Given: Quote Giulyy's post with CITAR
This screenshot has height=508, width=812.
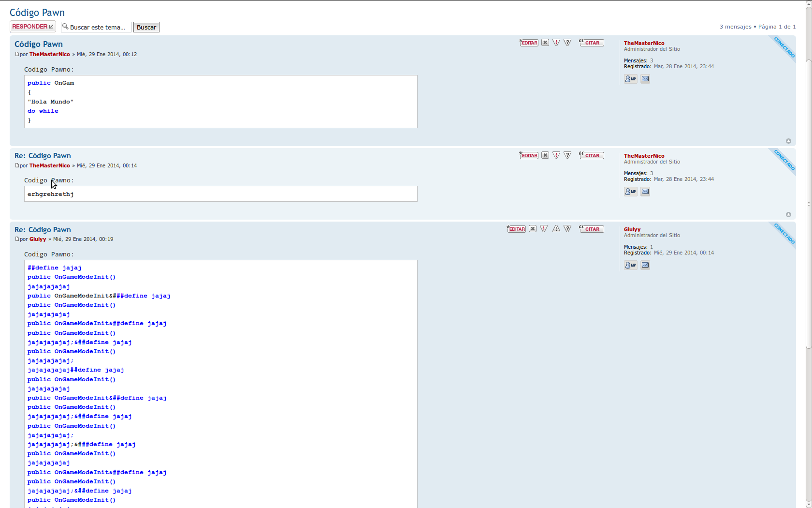Looking at the screenshot, I should tap(592, 229).
